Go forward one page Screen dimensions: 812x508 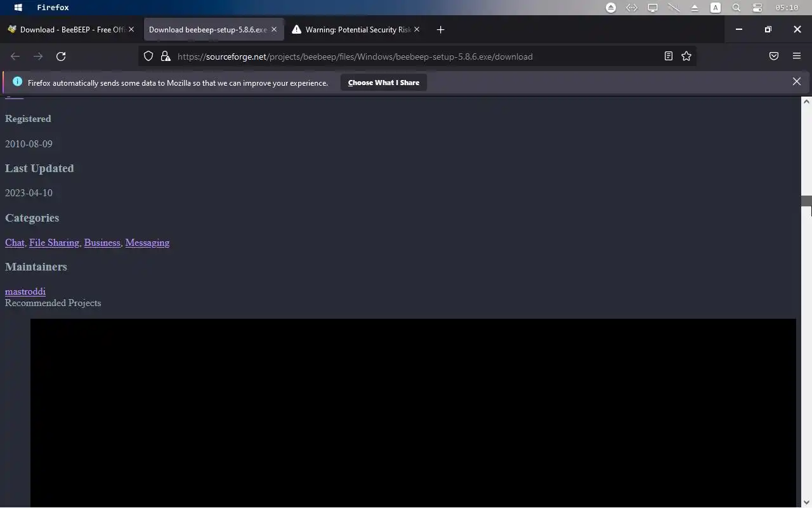pyautogui.click(x=38, y=57)
